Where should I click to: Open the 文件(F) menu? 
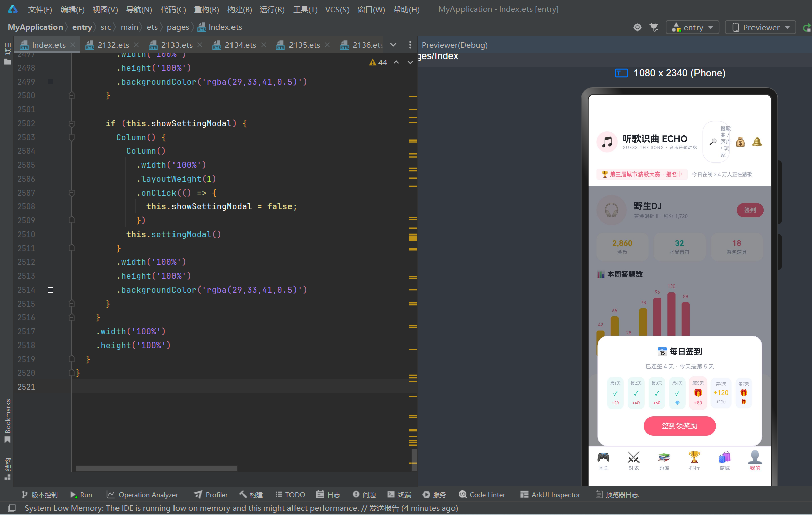[40, 9]
